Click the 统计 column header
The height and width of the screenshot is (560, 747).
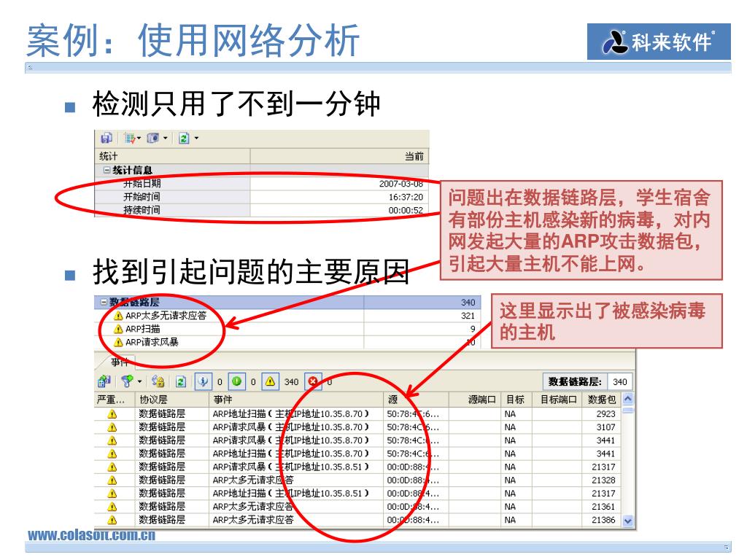[172, 156]
